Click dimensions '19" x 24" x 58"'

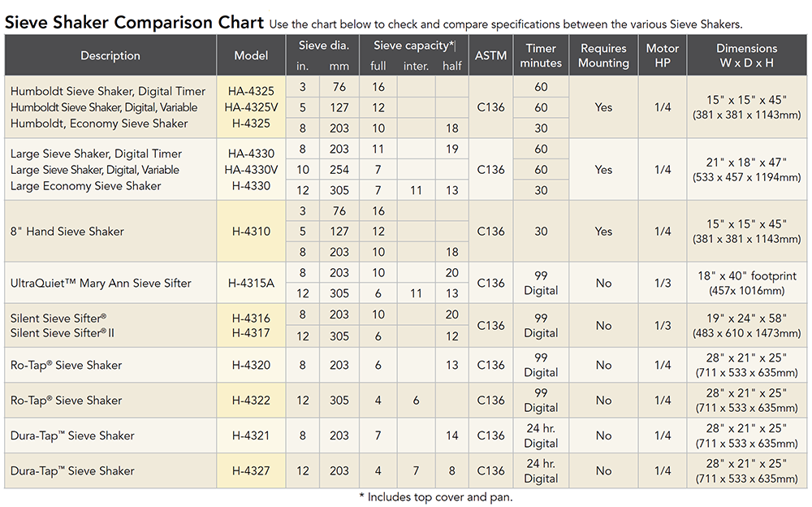pos(747,318)
